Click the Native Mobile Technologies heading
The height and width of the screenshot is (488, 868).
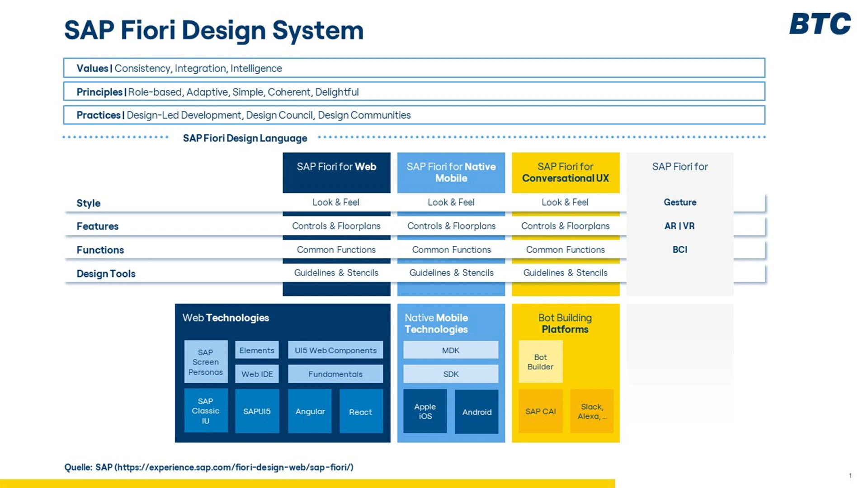pyautogui.click(x=436, y=324)
